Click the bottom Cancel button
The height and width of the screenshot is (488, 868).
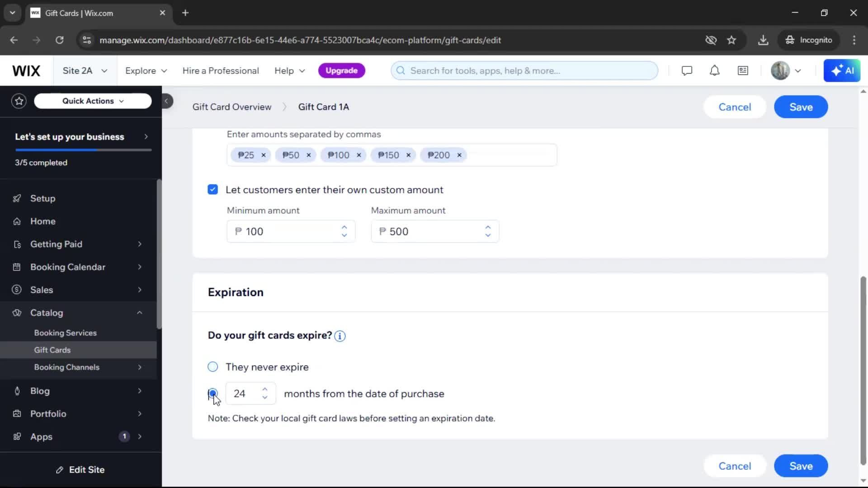(735, 466)
